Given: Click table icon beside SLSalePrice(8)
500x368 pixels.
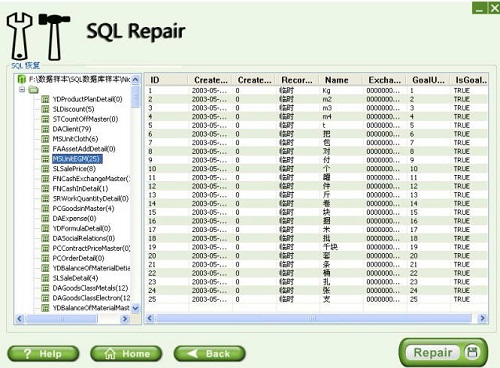Looking at the screenshot, I should (x=45, y=169).
